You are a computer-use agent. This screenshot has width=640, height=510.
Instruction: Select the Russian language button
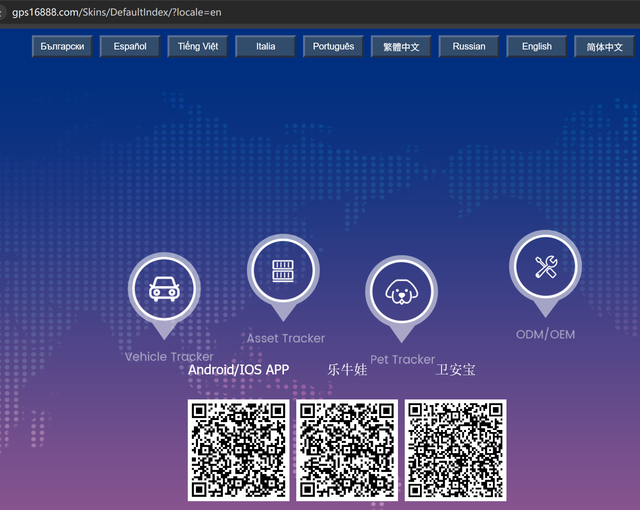tap(469, 47)
